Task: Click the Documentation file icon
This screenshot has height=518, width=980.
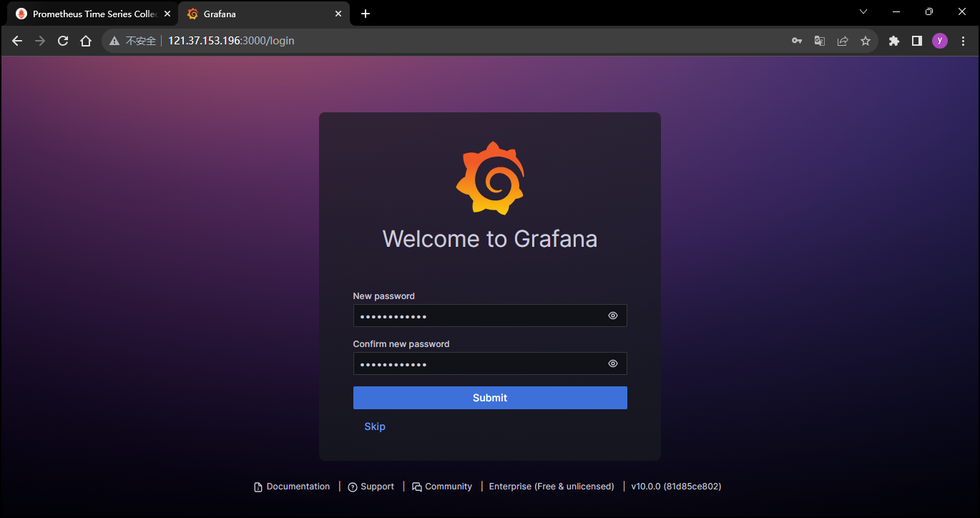Action: (x=258, y=487)
